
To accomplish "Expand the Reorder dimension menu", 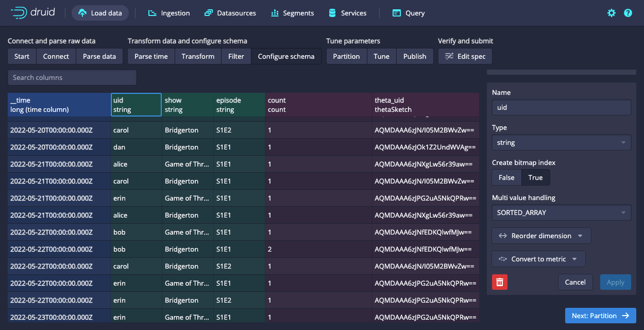I will (x=541, y=236).
